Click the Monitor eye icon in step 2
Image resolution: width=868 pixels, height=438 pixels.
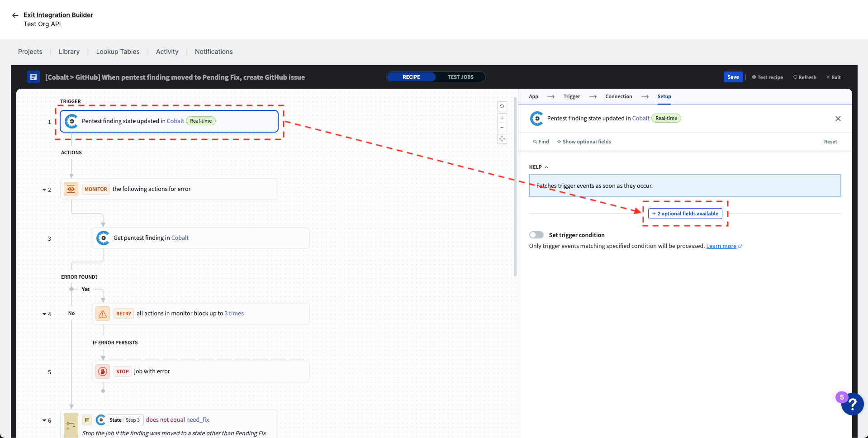click(71, 189)
